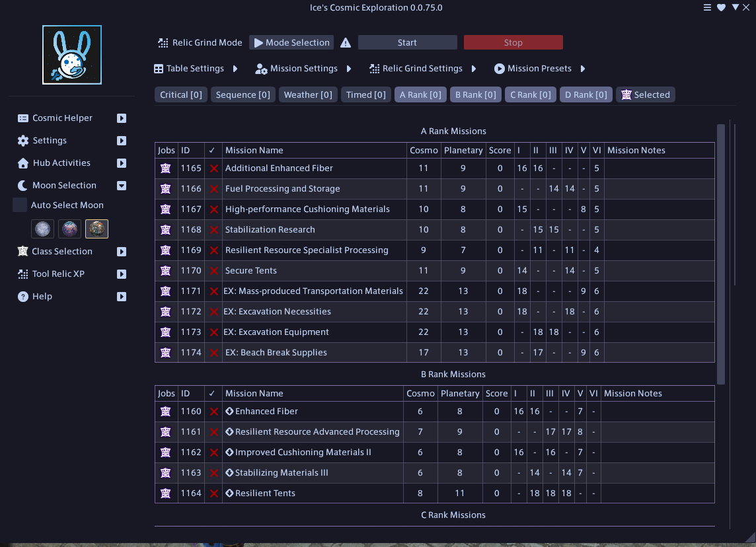Open the C Rank [0] tab
Screen dimensions: 756x547
531,95
